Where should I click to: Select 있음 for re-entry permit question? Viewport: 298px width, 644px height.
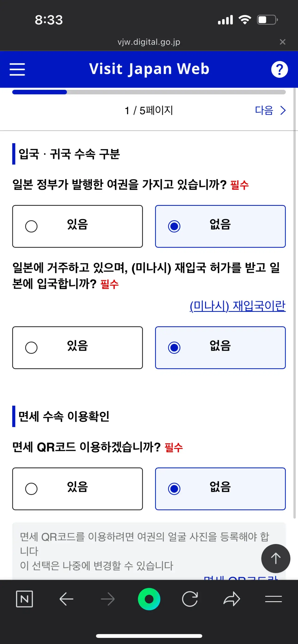pos(77,348)
